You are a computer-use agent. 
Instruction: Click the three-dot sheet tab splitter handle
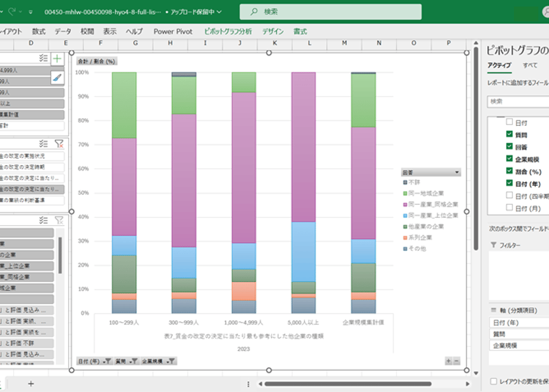pyautogui.click(x=248, y=384)
